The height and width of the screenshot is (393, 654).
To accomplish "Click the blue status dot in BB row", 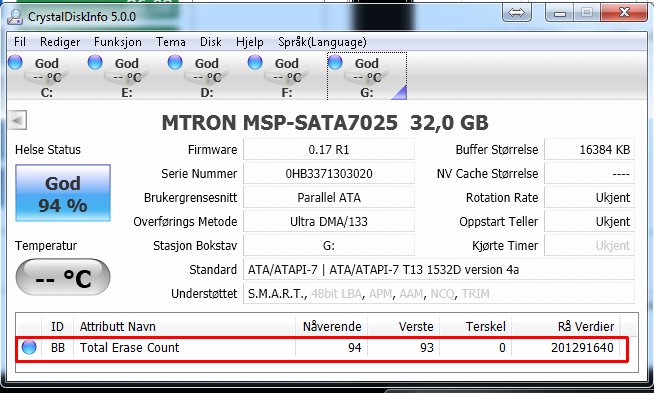I will click(x=29, y=347).
